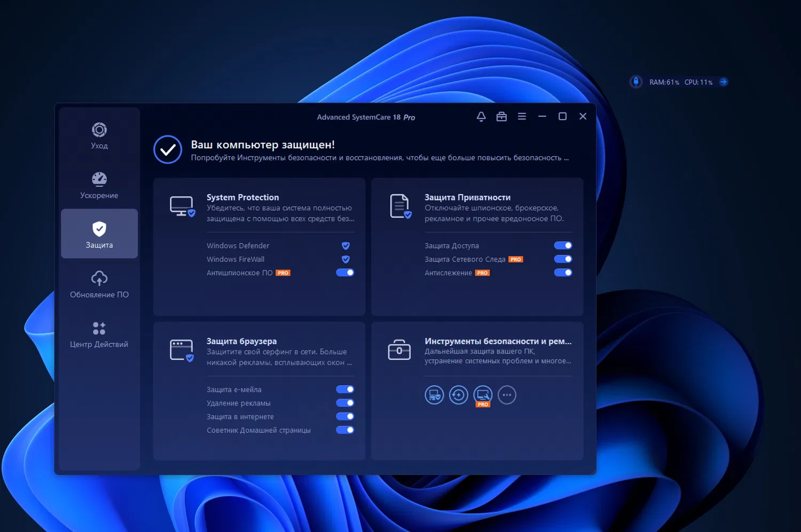The height and width of the screenshot is (532, 801).
Task: Click the Windows FireWall shield status icon
Action: click(345, 259)
